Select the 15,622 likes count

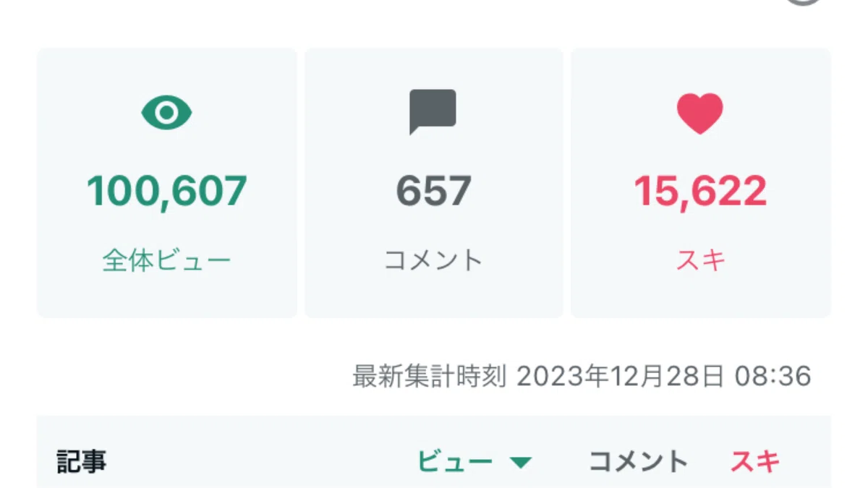point(700,191)
